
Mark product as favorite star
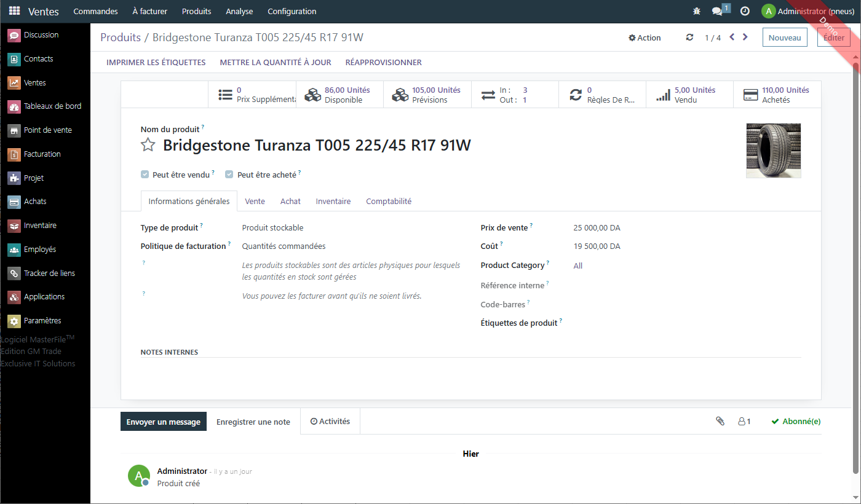pos(148,145)
